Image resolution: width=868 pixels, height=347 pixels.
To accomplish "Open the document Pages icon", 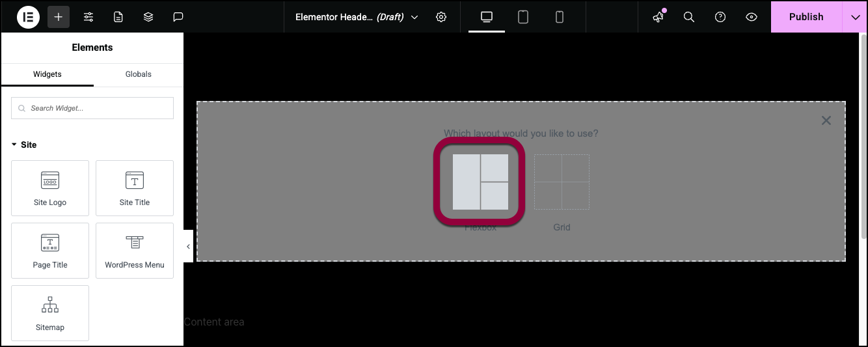I will click(x=118, y=17).
